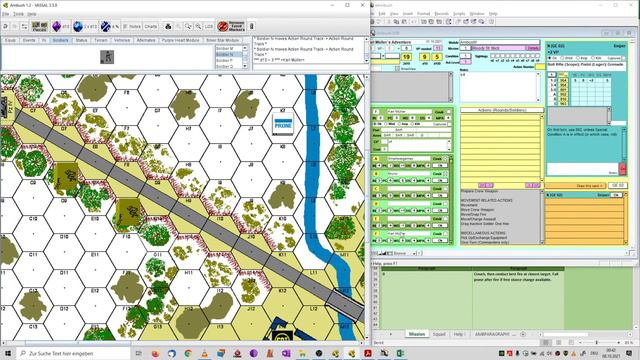Click Movement in the actions list
The width and height of the screenshot is (640, 360).
[470, 205]
